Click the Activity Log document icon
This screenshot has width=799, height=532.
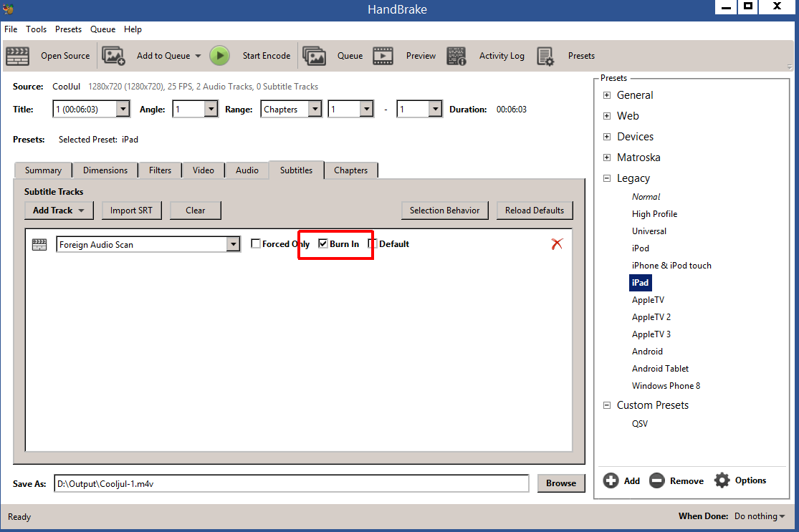tap(456, 55)
